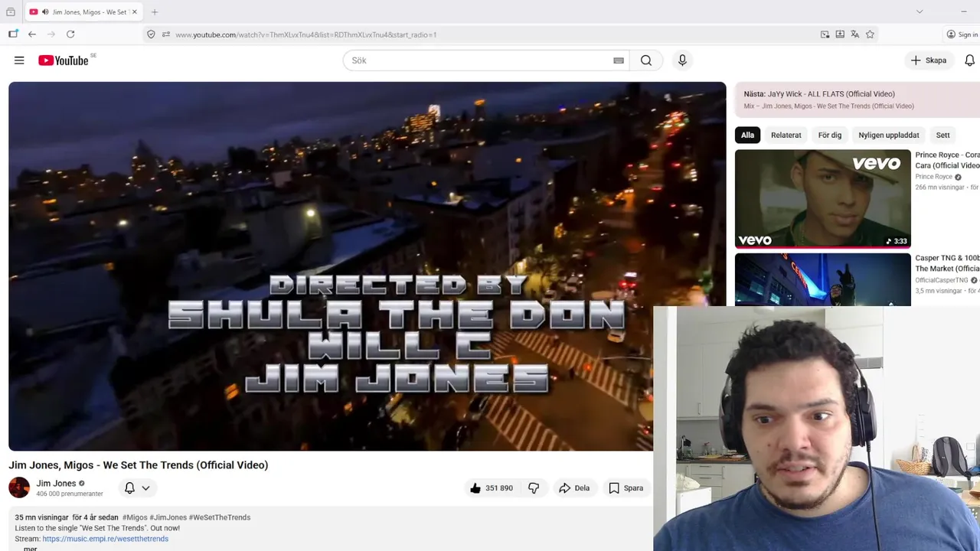Open the notifications bell in header

point(969,60)
